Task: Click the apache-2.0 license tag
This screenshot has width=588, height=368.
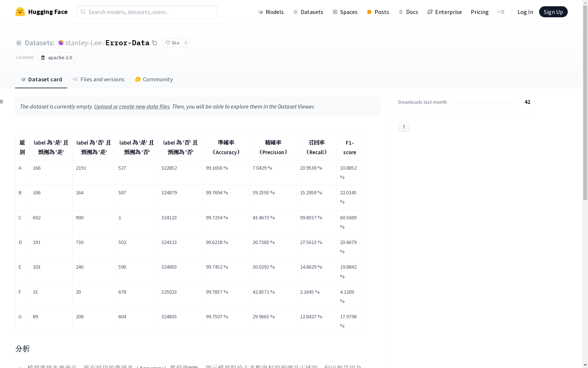Action: coord(57,57)
